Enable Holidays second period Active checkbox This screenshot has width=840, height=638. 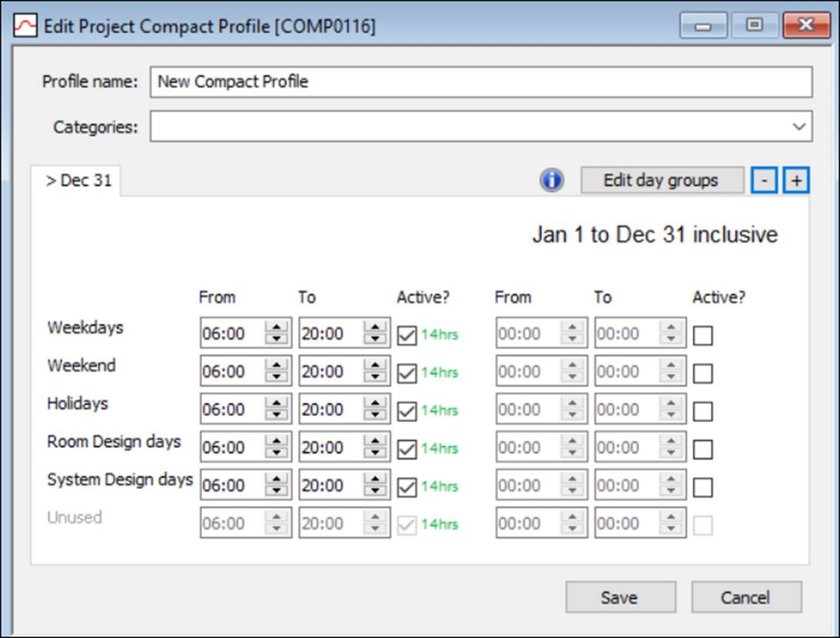pyautogui.click(x=702, y=411)
